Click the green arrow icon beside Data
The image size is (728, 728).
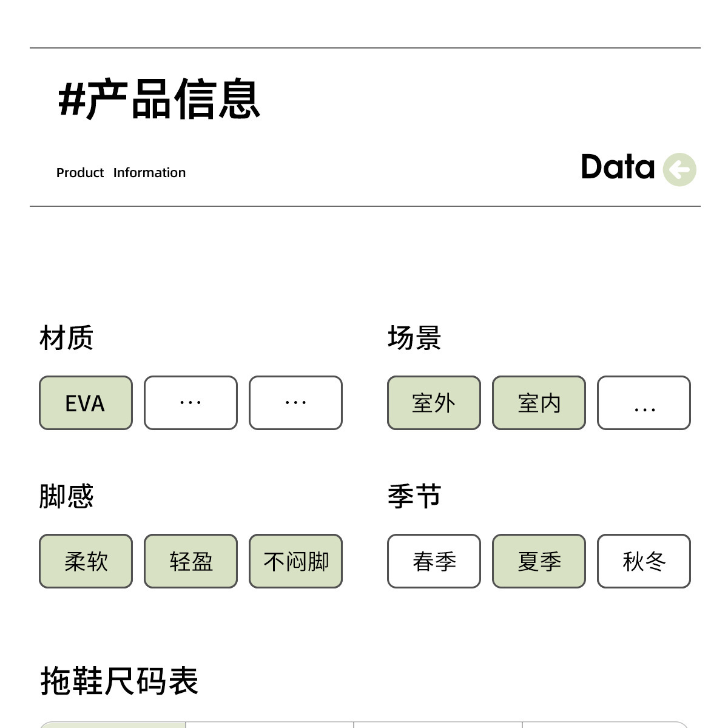click(x=679, y=170)
